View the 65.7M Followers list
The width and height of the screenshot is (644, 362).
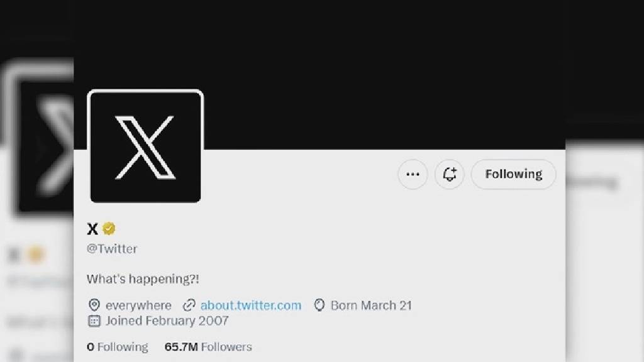[x=206, y=347]
